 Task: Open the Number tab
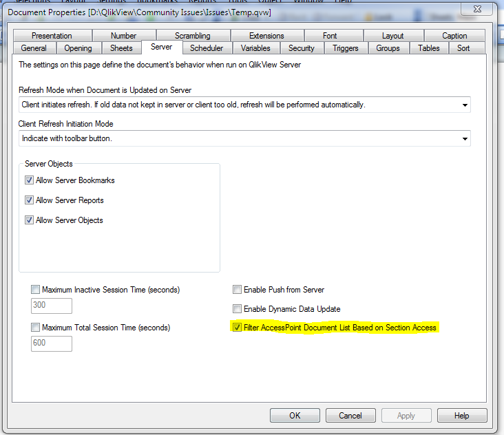tap(124, 36)
